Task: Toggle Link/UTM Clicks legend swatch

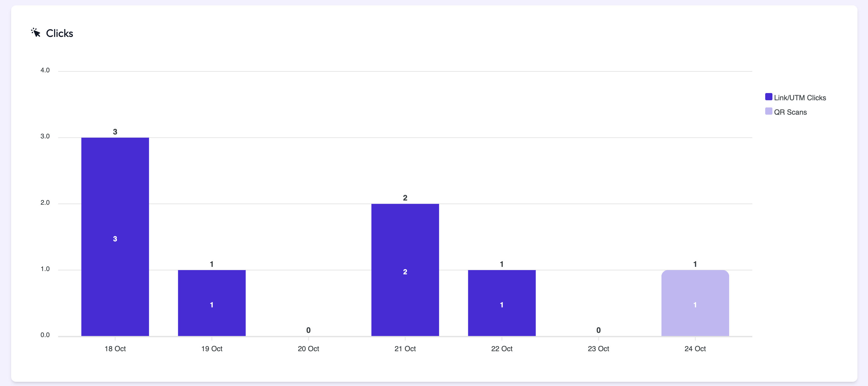Action: click(769, 97)
